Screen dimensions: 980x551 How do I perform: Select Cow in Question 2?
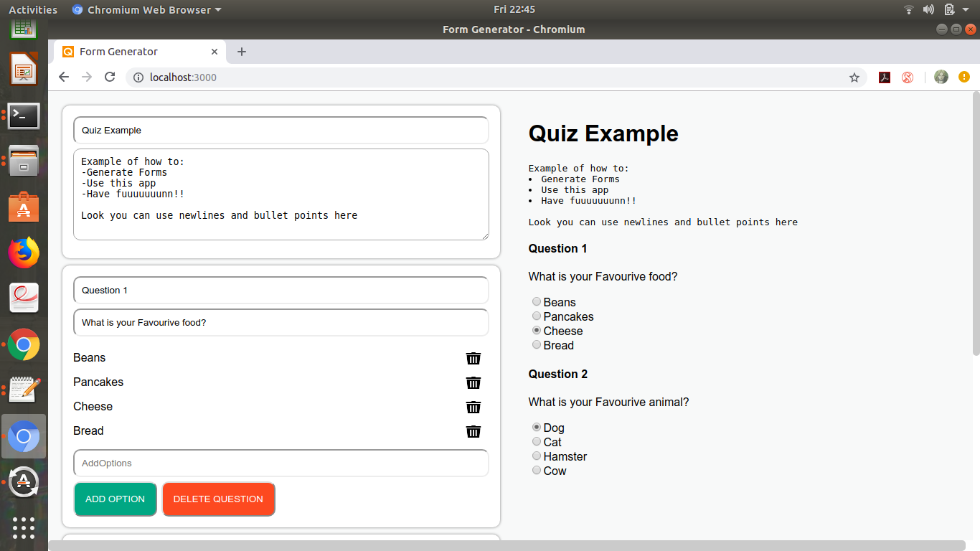(x=536, y=470)
